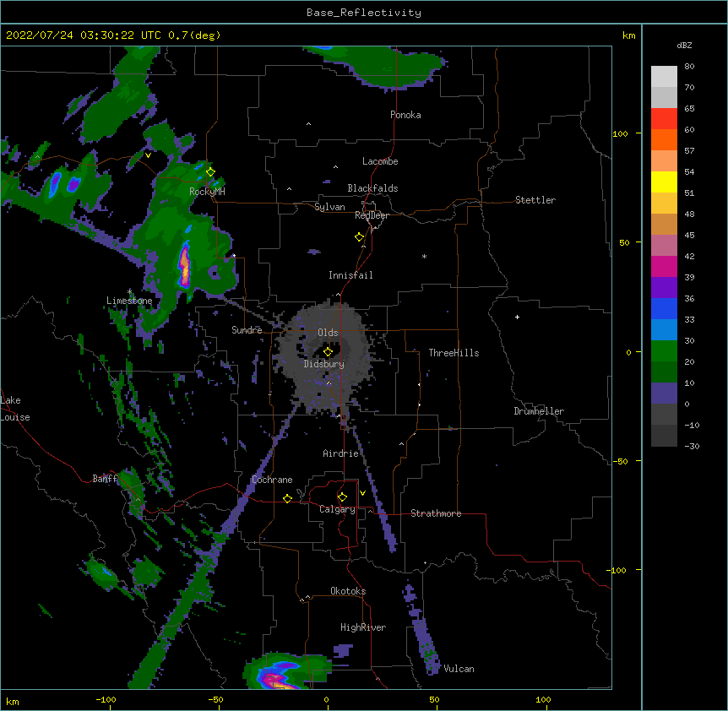The width and height of the screenshot is (728, 711).
Task: Click the yellow diamond marker above Calgary label
Action: coord(342,497)
